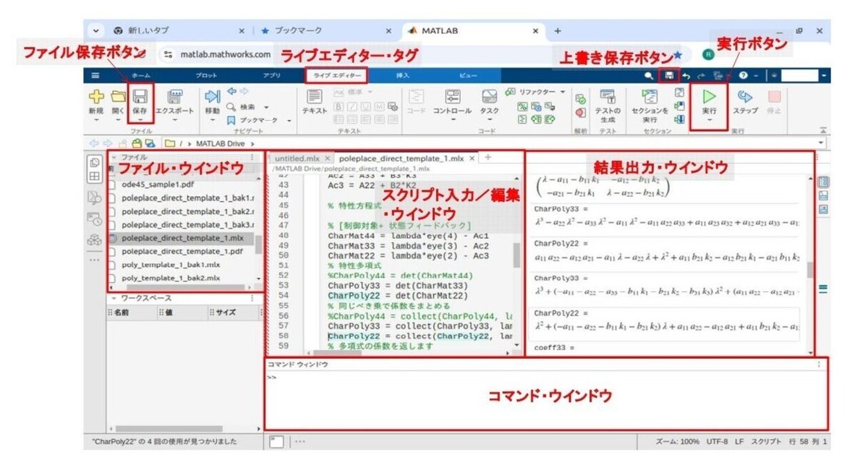
Task: Click the bold B formatting icon
Action: point(339,106)
